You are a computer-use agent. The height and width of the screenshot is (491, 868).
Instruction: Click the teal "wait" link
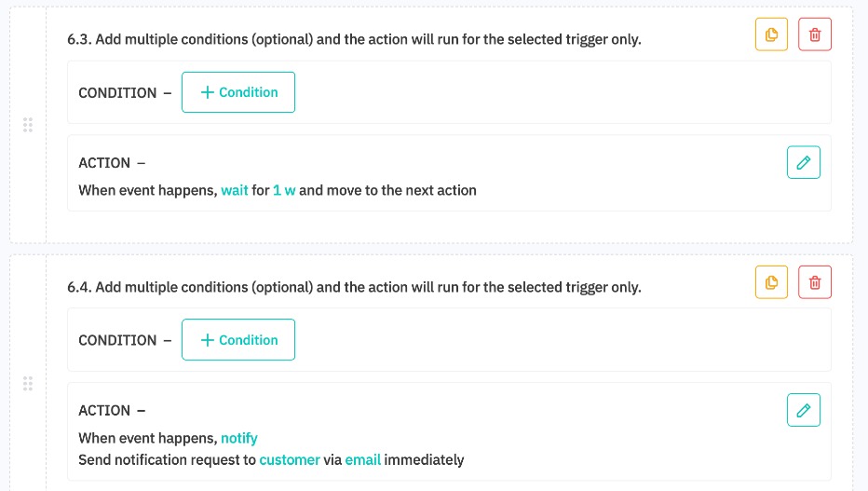235,190
